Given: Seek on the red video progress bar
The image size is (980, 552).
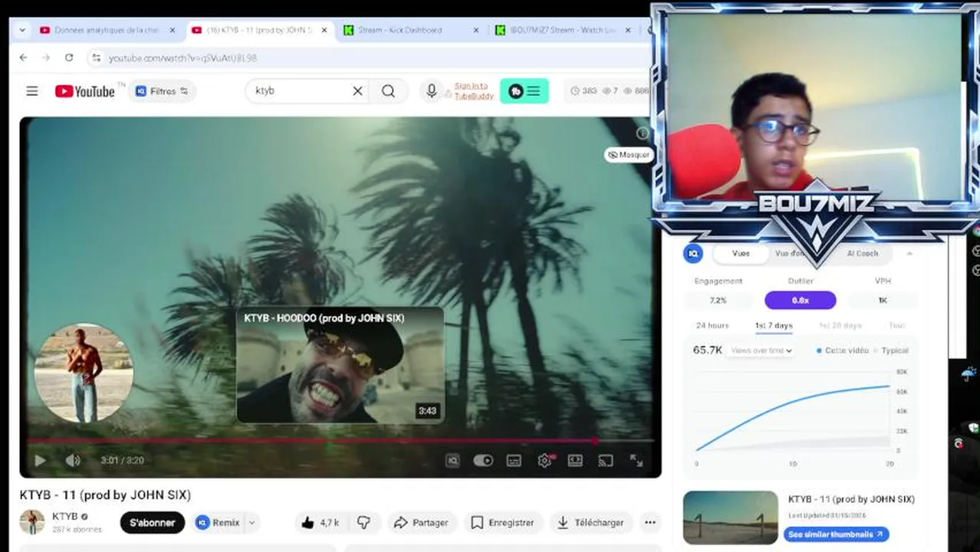Looking at the screenshot, I should (340, 441).
